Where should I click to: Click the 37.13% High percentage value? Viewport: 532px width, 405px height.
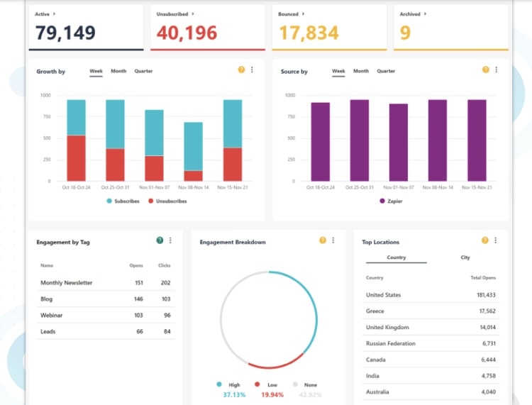point(234,395)
